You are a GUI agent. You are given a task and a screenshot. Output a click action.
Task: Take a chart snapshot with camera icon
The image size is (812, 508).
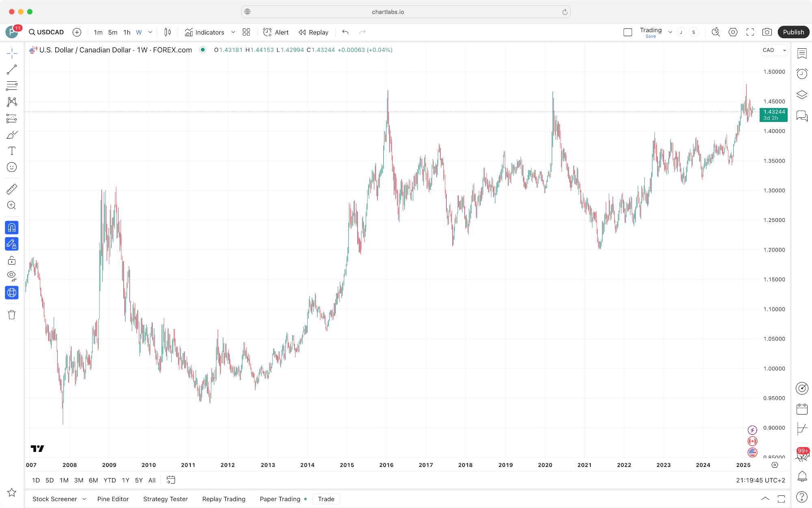(767, 32)
